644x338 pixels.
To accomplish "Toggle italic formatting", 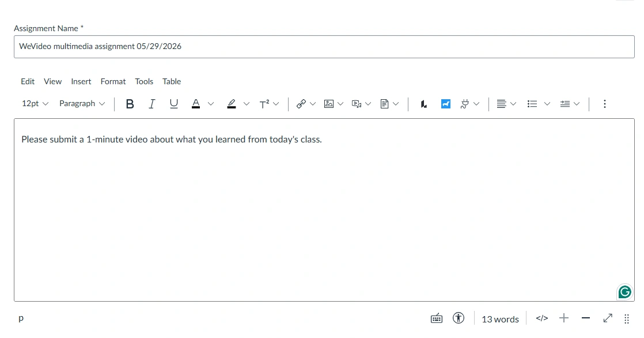I will 151,104.
